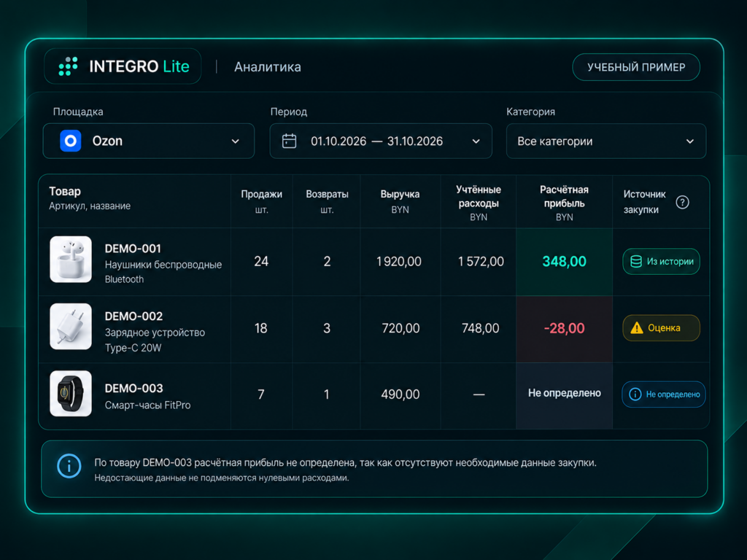Screen dimensions: 747x560
Task: Click the 01.10.2026 — 31.10.2026 date range
Action: pyautogui.click(x=377, y=141)
